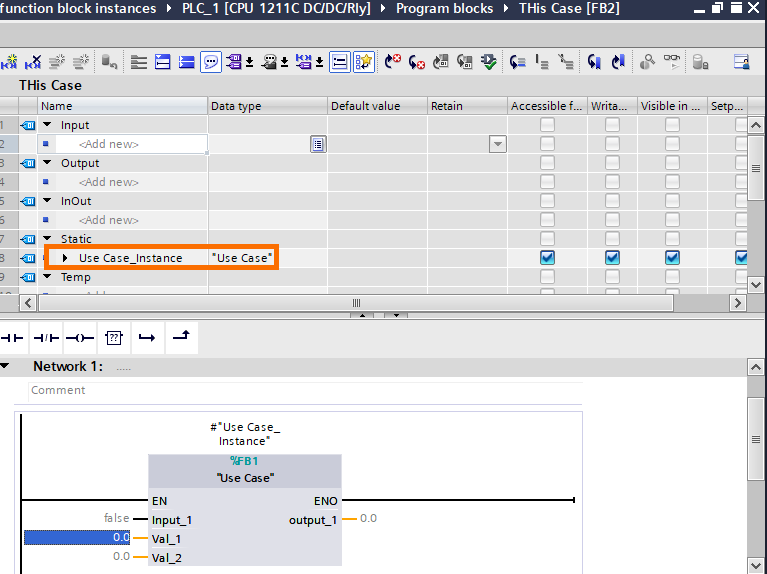Uncheck Accessible checkbox for Use Case_Instance
767x574 pixels.
[x=547, y=258]
